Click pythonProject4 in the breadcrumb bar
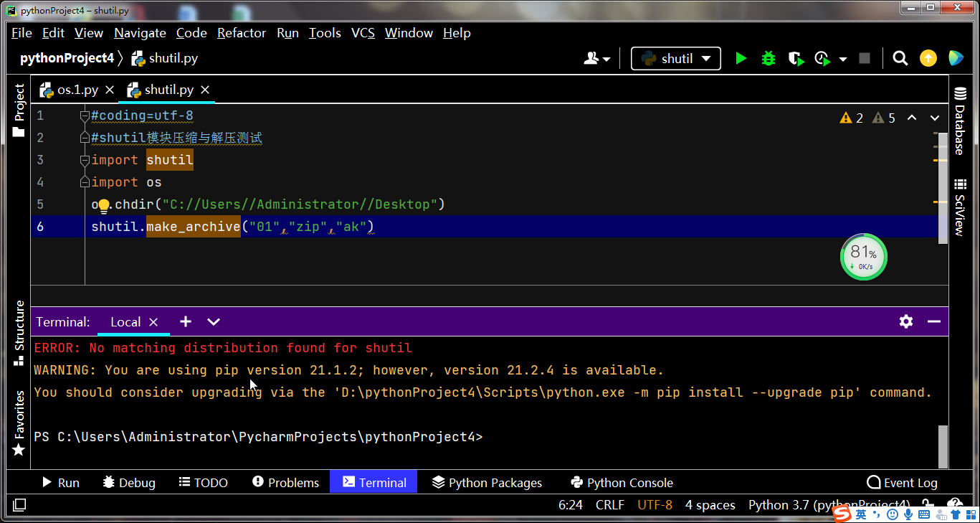This screenshot has width=980, height=523. (x=67, y=58)
